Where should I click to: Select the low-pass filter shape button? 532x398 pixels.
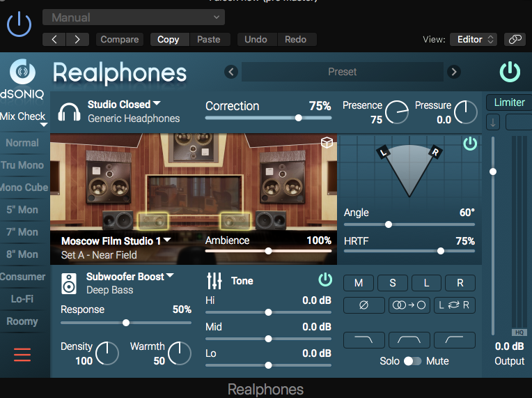click(363, 340)
